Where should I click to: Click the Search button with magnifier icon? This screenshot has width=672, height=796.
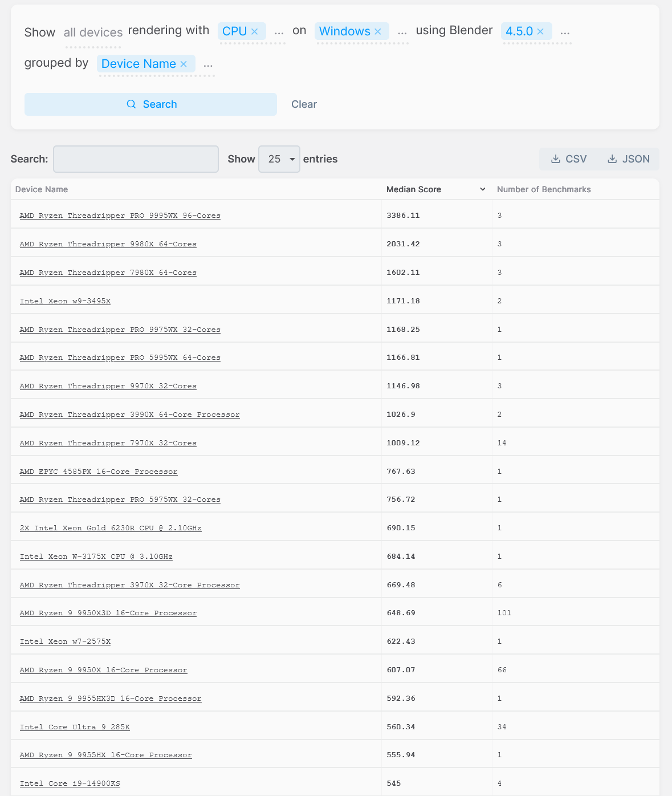150,104
